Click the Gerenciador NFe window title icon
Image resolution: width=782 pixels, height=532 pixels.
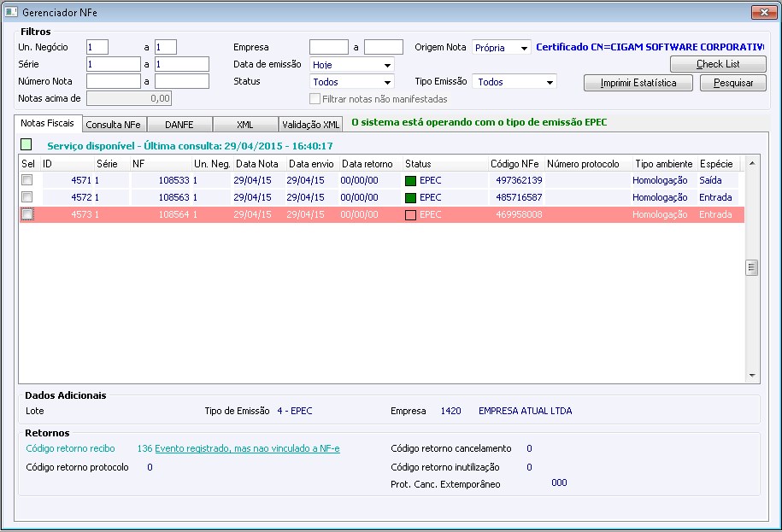click(11, 11)
